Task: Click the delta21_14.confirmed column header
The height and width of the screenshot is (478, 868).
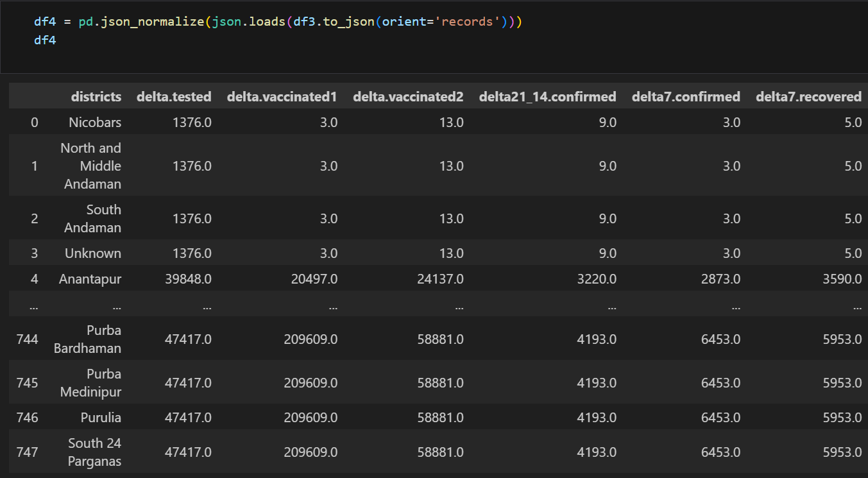Action: [547, 96]
